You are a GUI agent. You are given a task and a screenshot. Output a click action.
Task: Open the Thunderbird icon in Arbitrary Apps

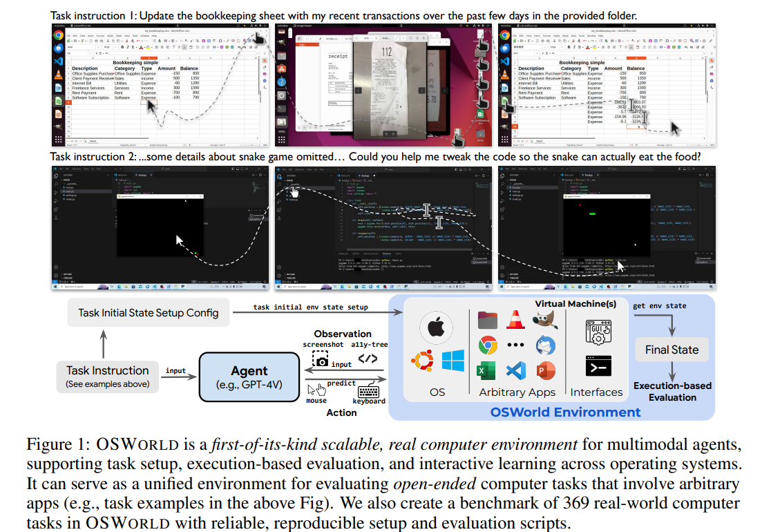[545, 345]
